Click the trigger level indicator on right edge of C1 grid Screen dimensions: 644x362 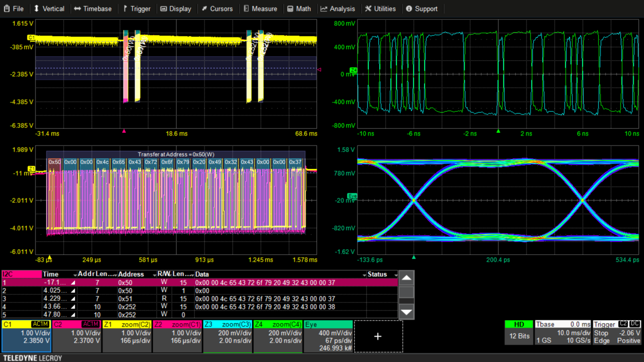point(319,70)
